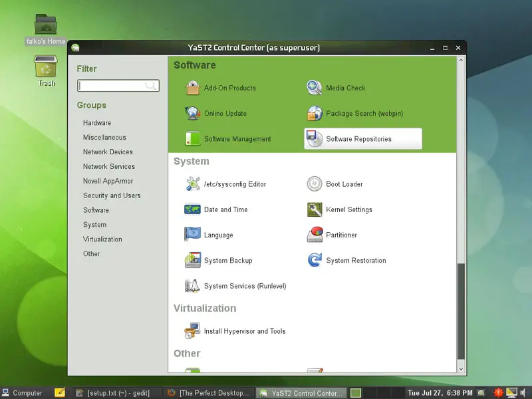Screen dimensions: 532x399
Task: Open the highlighted Software Repositories module
Action: coord(363,139)
